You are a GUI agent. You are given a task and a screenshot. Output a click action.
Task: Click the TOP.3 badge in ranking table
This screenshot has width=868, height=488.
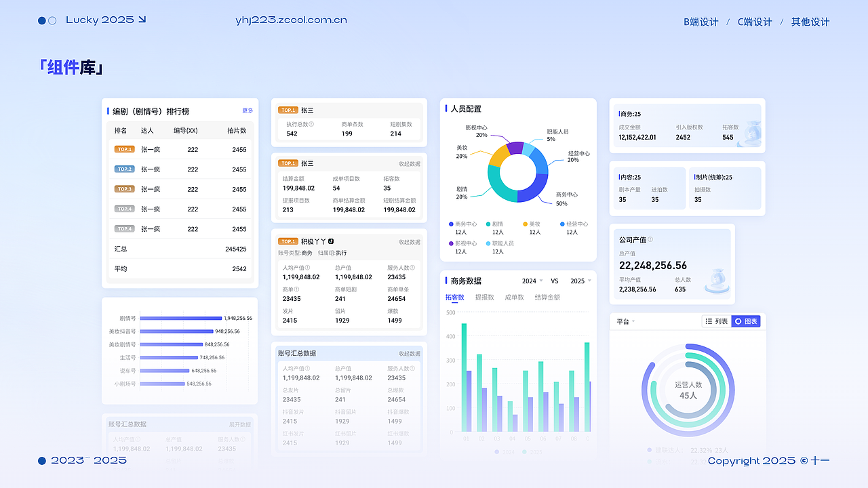point(125,189)
